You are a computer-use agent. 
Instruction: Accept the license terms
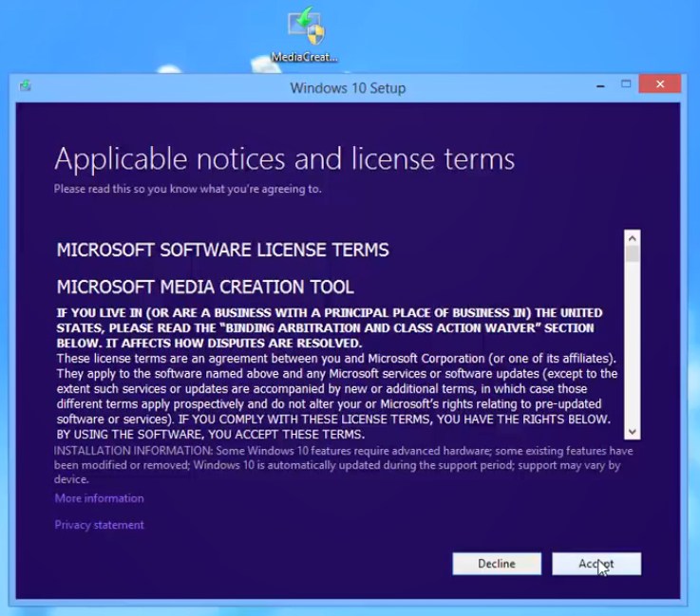point(596,564)
